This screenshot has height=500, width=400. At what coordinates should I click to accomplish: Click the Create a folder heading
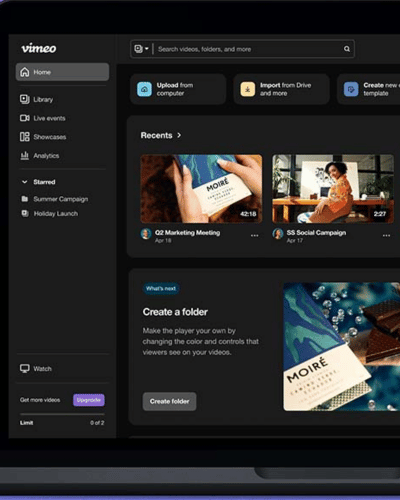tap(175, 312)
